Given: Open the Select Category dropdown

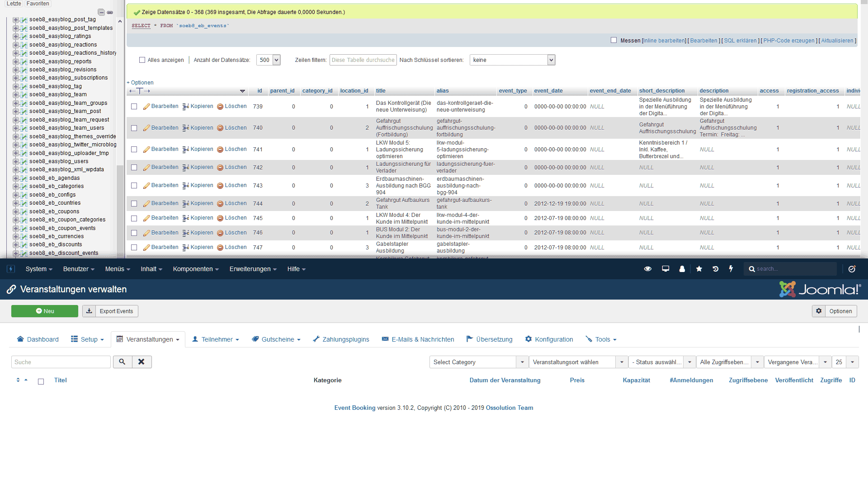Looking at the screenshot, I should (x=478, y=362).
